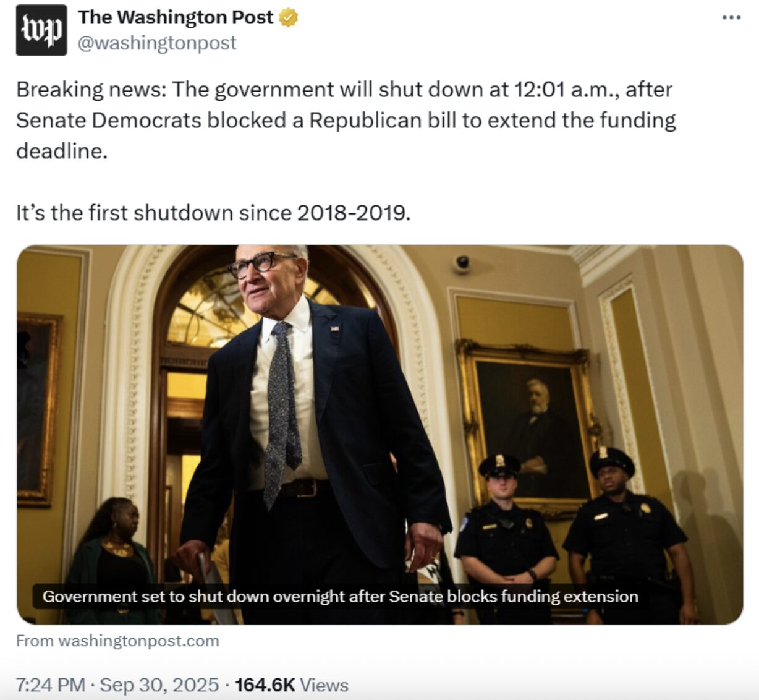Open the Washington Post "wp" profile avatar
The height and width of the screenshot is (700, 759).
[x=41, y=30]
